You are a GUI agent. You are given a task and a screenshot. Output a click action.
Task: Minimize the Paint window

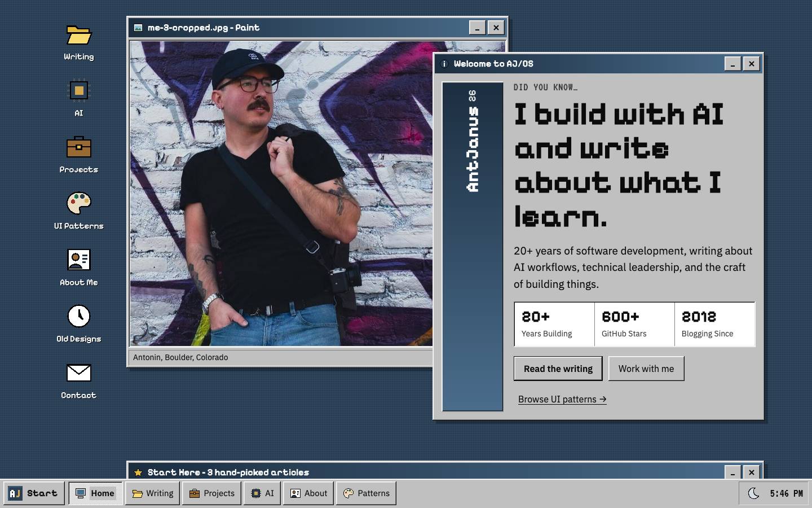tap(477, 28)
